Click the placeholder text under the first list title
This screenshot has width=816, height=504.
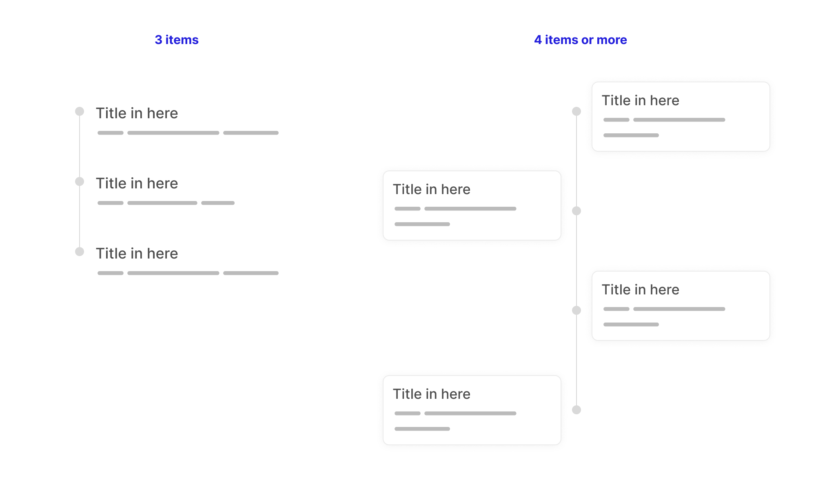[188, 133]
